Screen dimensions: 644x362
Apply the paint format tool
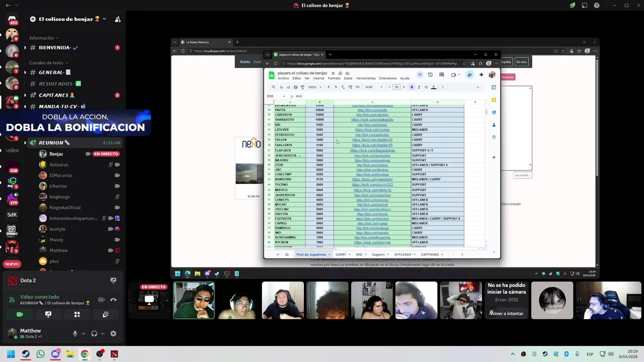click(302, 87)
